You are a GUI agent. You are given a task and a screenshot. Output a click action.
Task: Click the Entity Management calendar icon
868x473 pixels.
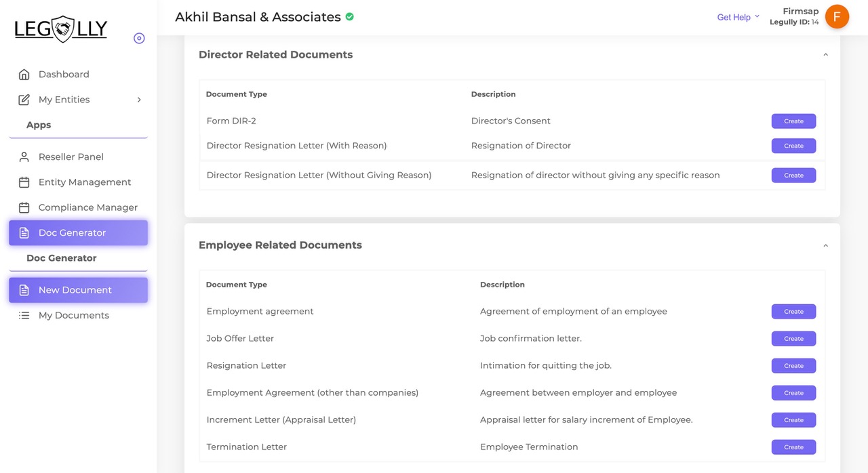tap(24, 182)
